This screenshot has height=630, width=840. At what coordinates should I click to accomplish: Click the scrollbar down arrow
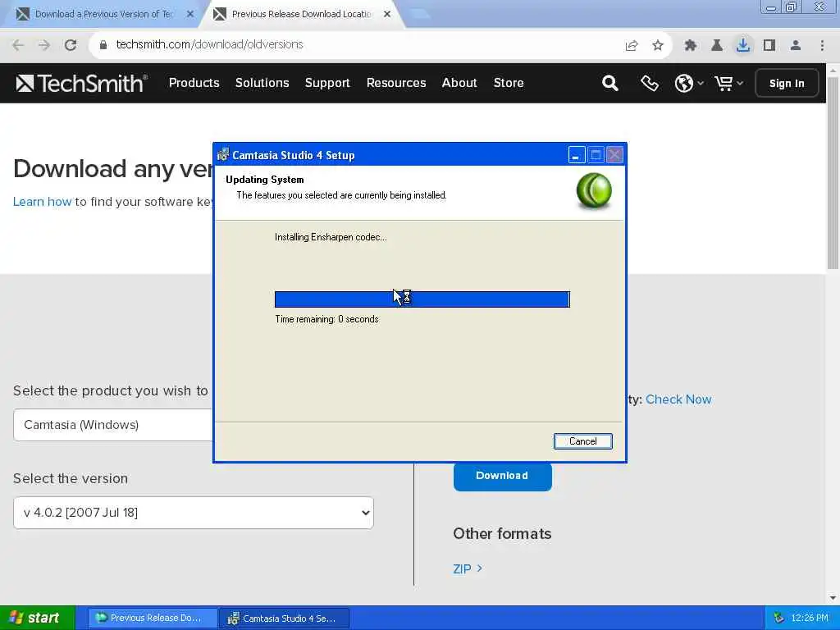coord(833,598)
